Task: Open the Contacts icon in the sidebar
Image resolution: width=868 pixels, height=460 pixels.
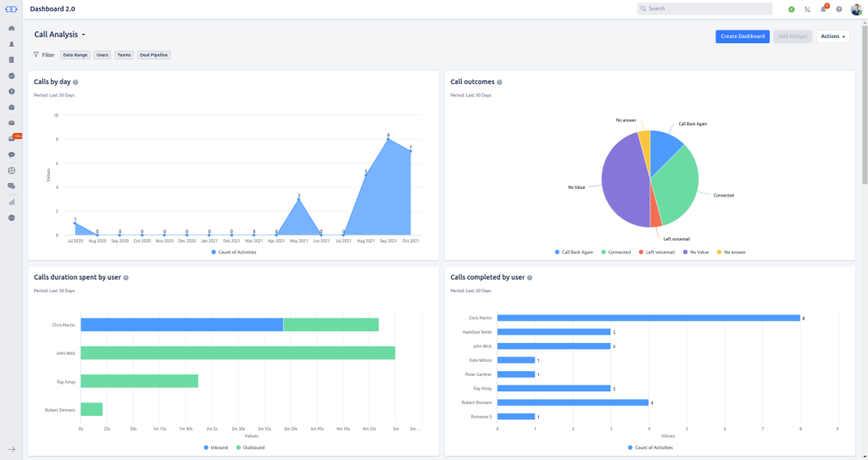Action: 12,44
